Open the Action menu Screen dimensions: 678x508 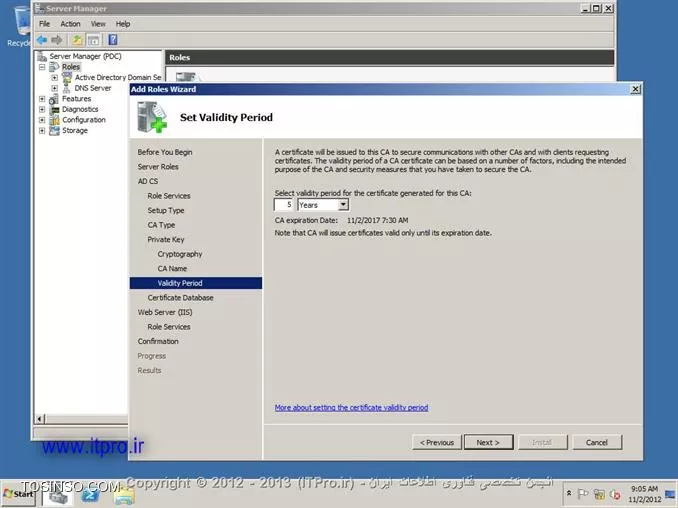70,24
